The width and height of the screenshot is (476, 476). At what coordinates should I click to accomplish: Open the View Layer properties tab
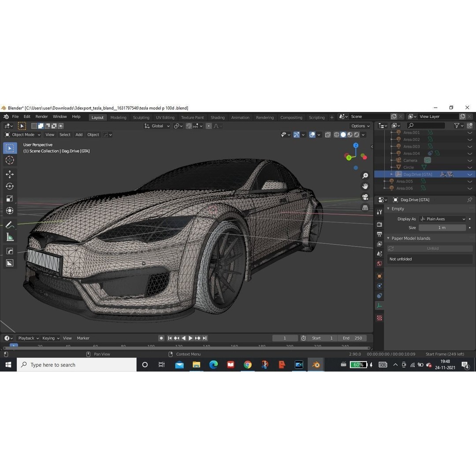379,244
